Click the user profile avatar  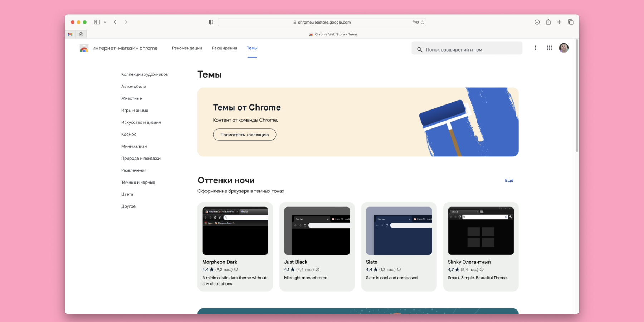(563, 48)
